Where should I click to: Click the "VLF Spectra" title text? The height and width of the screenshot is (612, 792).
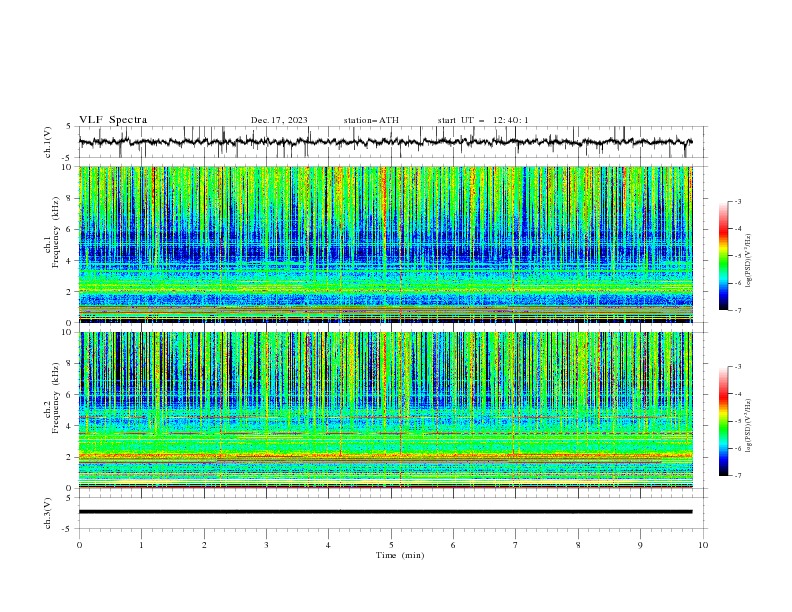pos(113,120)
